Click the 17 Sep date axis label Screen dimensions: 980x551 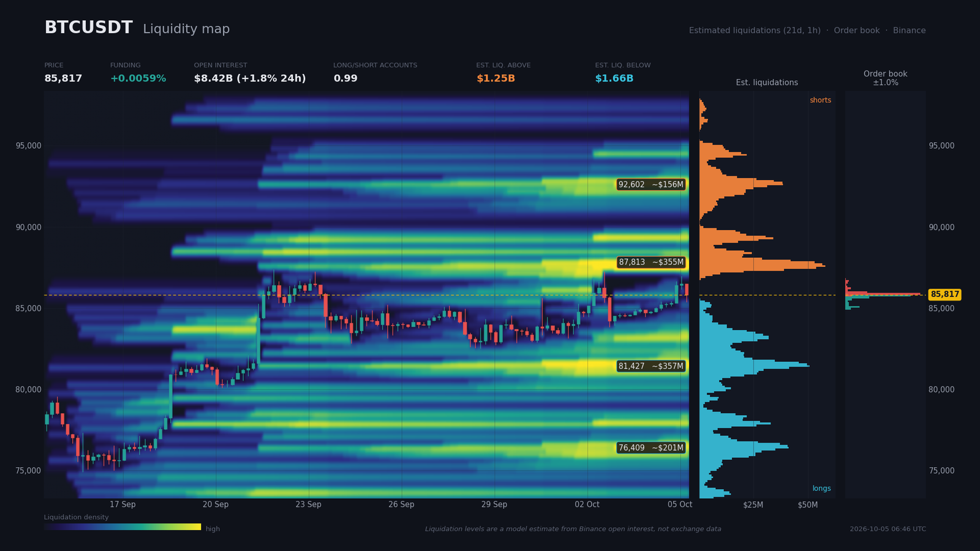[x=123, y=504]
